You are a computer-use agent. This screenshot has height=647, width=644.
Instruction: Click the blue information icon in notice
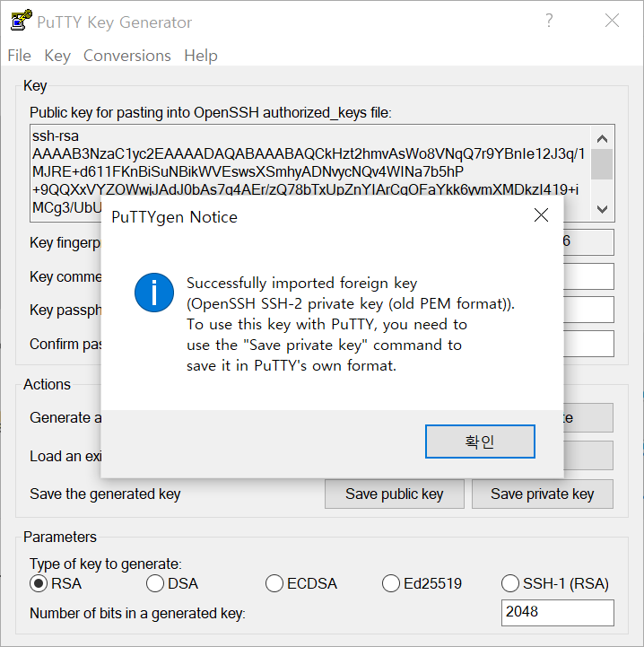click(x=154, y=293)
